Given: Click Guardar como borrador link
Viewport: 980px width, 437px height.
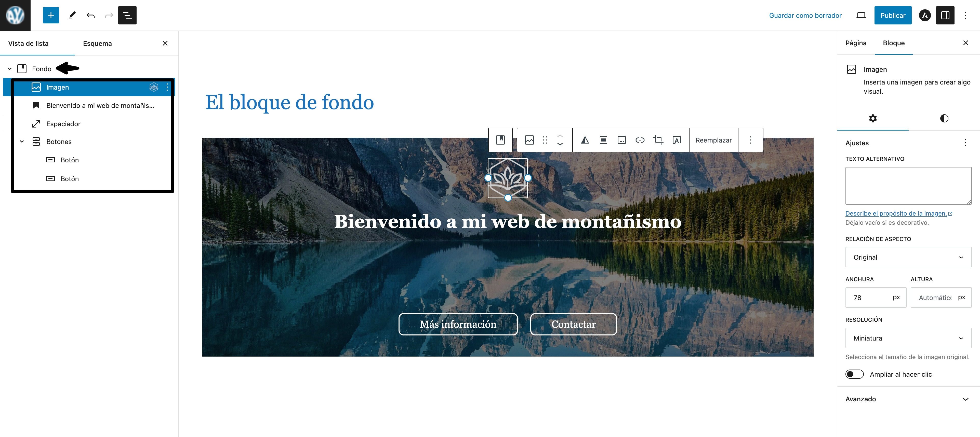Looking at the screenshot, I should (x=805, y=15).
